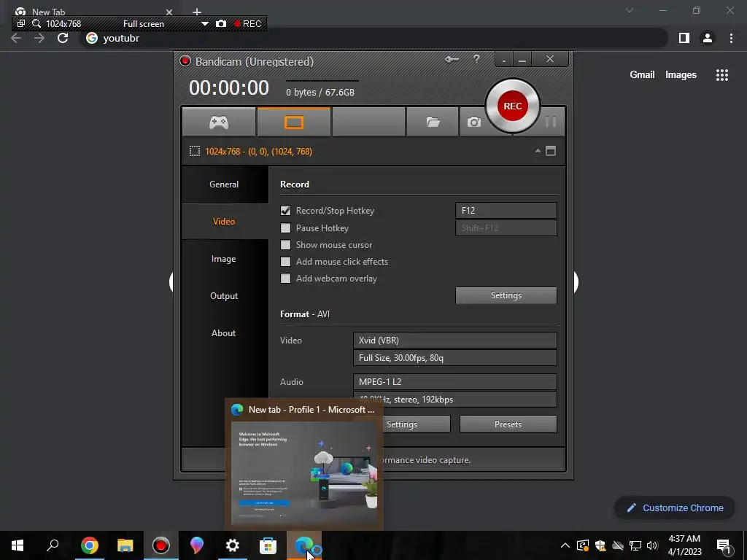Open Chrome three-dot menu
Image resolution: width=747 pixels, height=560 pixels.
[731, 38]
